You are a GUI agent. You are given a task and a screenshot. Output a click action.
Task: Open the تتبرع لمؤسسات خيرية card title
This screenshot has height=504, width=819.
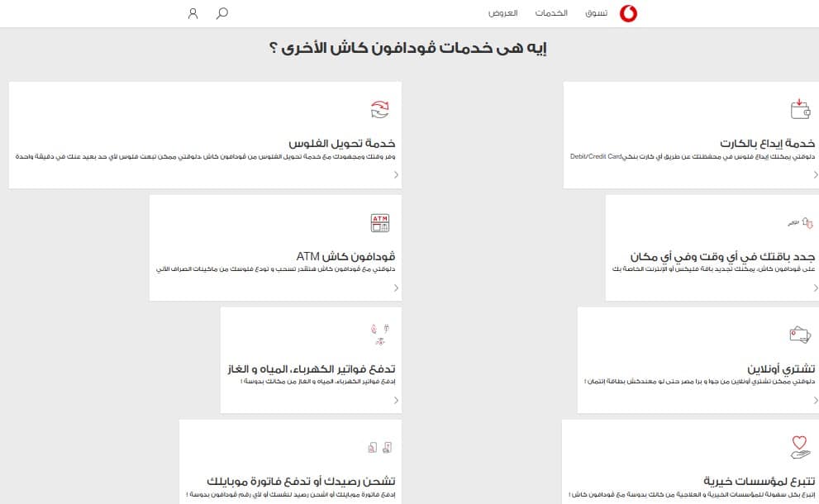(x=759, y=481)
